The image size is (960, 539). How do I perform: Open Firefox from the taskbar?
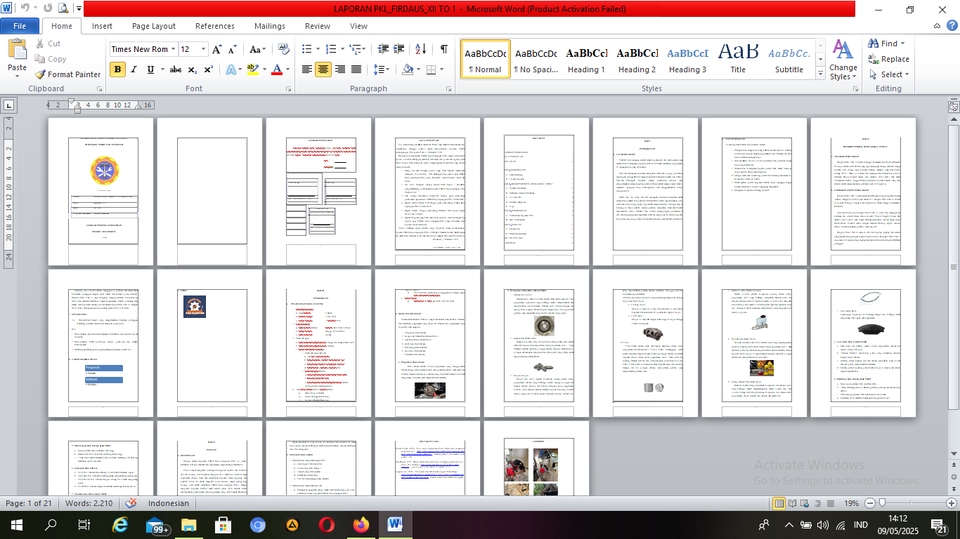(361, 525)
